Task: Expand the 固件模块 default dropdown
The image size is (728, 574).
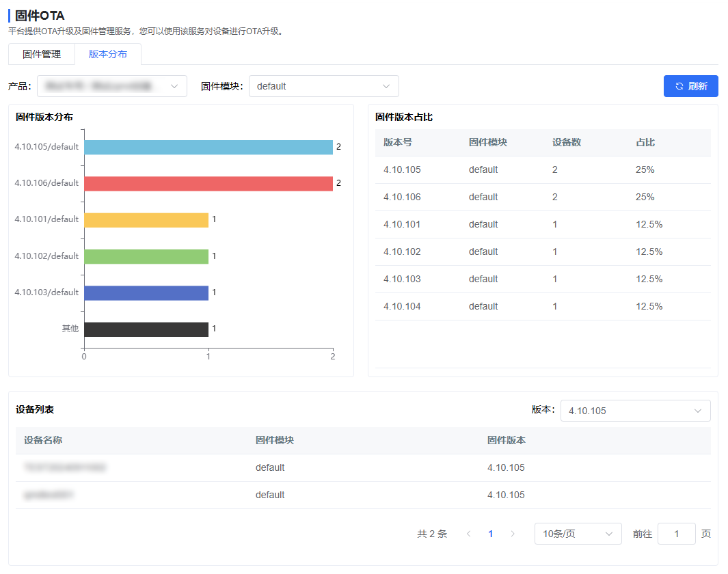Action: coord(323,86)
